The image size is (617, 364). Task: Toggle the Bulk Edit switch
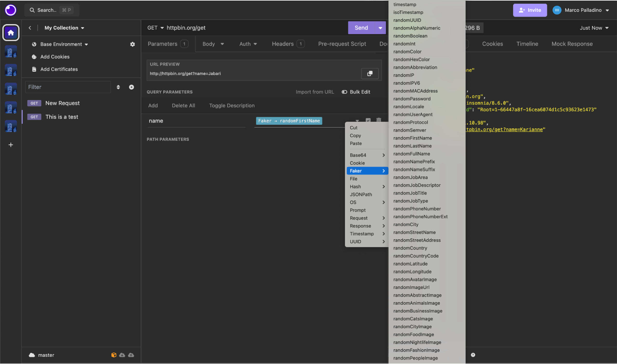coord(344,92)
